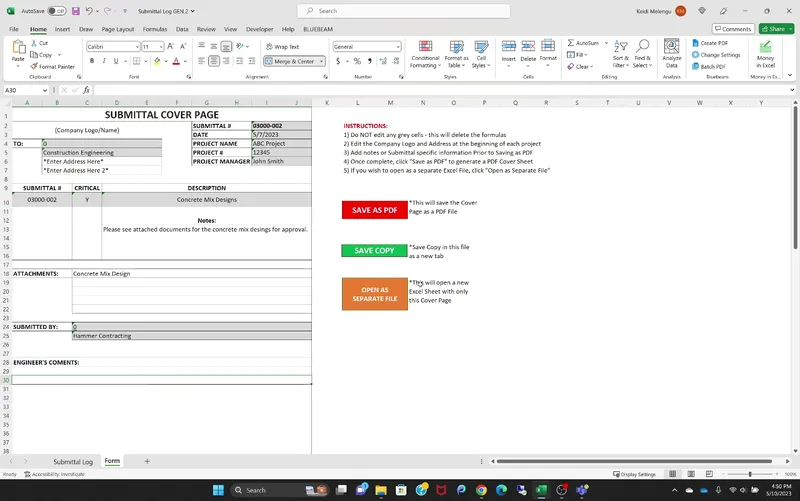The image size is (800, 501).
Task: Open the Find & Select menu
Action: [642, 54]
